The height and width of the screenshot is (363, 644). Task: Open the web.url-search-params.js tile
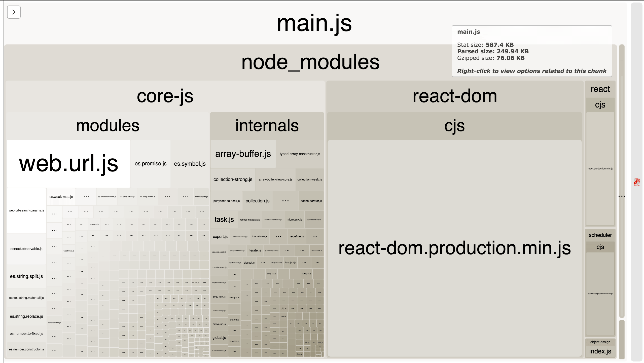(x=26, y=210)
